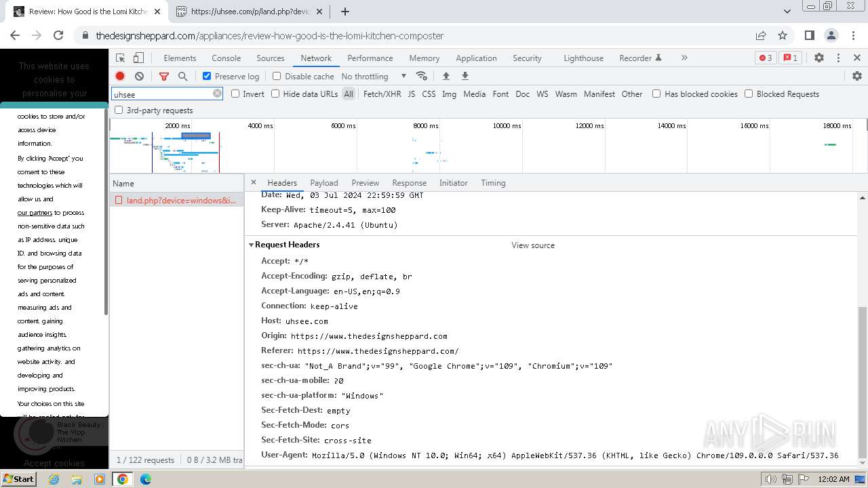868x488 pixels.
Task: Click the 1 issue counter badge
Action: point(790,58)
